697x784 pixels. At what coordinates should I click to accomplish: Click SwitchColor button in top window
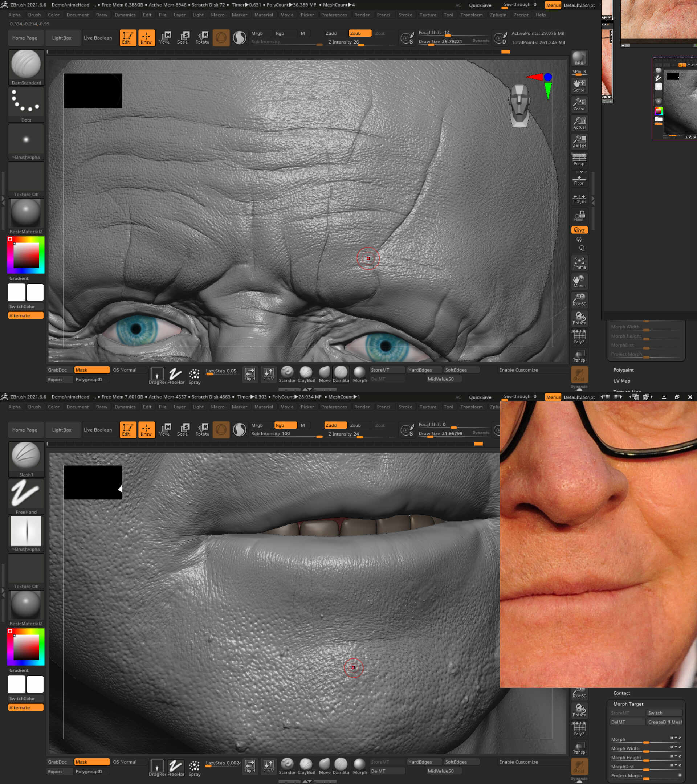tap(26, 306)
